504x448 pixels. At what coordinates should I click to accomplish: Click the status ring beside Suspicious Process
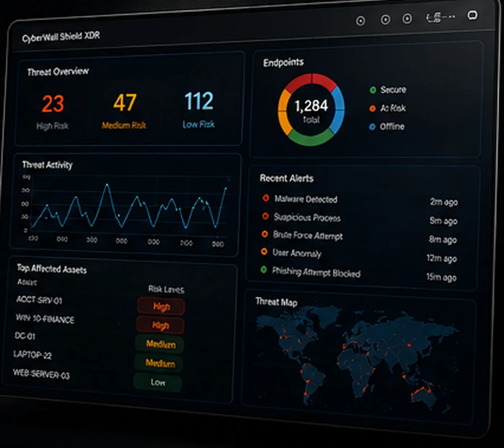pyautogui.click(x=265, y=216)
